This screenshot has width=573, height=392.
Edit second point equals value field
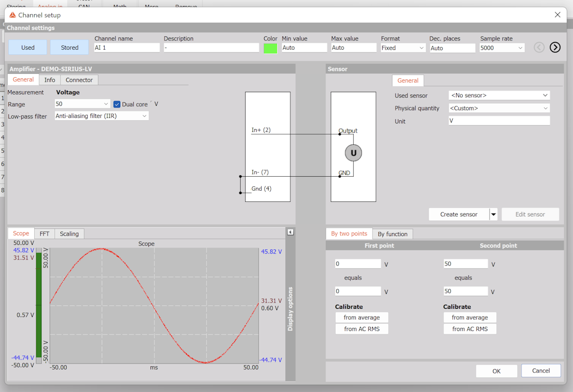point(466,291)
